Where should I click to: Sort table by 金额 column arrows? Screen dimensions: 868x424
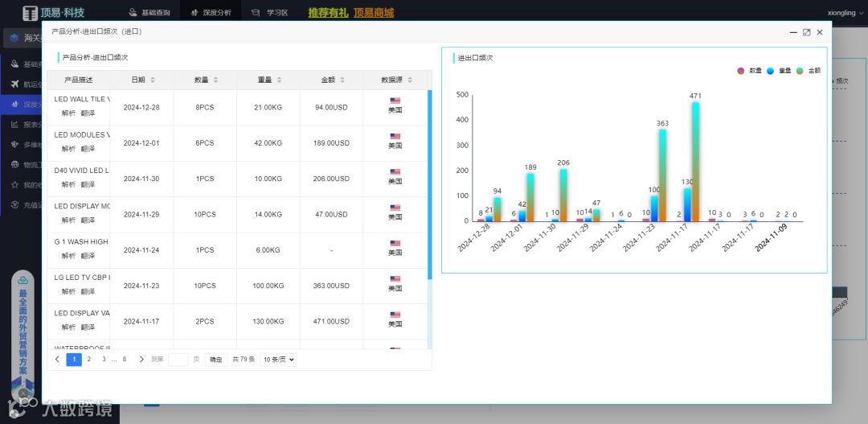pyautogui.click(x=342, y=80)
